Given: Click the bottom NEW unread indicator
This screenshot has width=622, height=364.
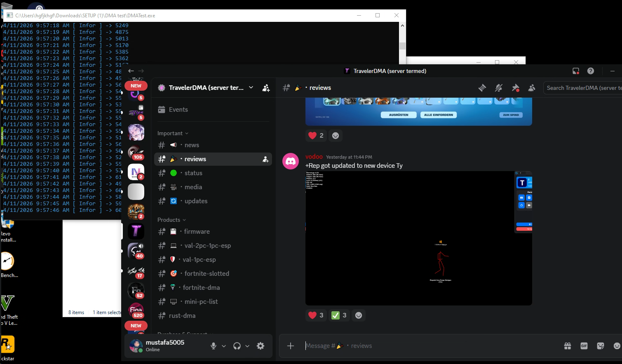Looking at the screenshot, I should click(136, 326).
